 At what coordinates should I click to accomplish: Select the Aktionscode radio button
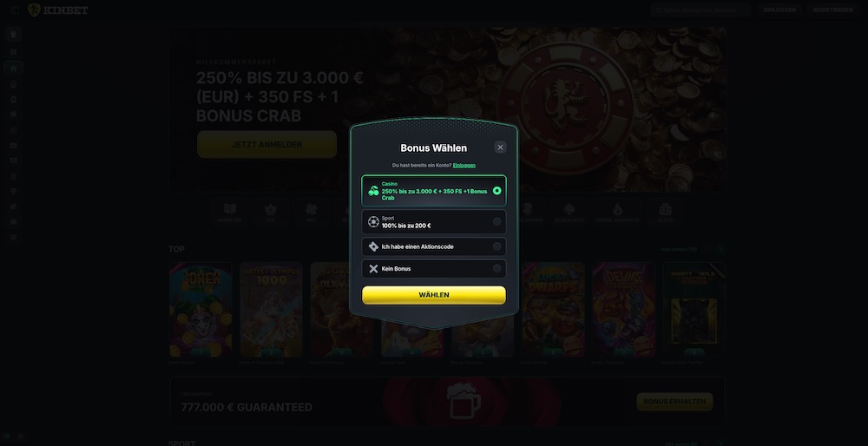(x=497, y=246)
